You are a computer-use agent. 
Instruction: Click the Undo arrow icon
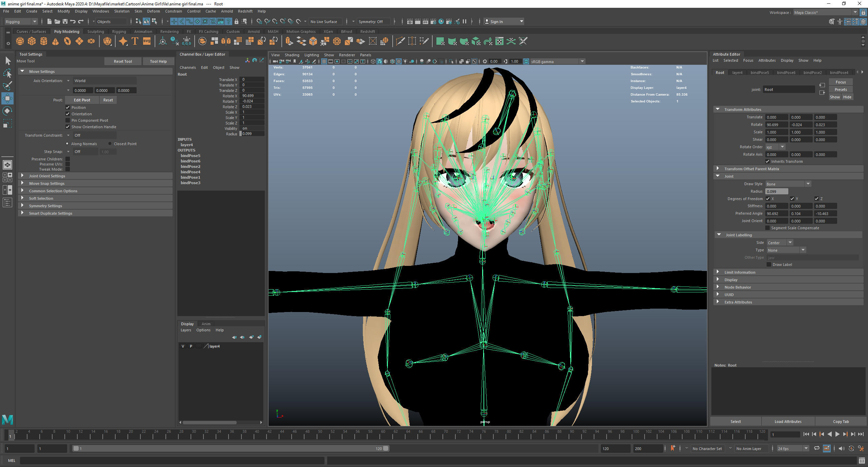point(73,22)
